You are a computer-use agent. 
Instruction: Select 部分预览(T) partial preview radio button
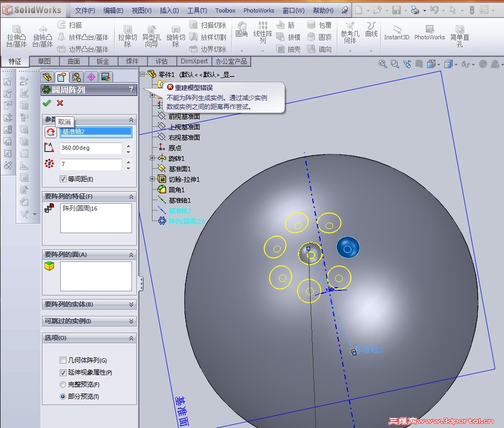pos(63,397)
